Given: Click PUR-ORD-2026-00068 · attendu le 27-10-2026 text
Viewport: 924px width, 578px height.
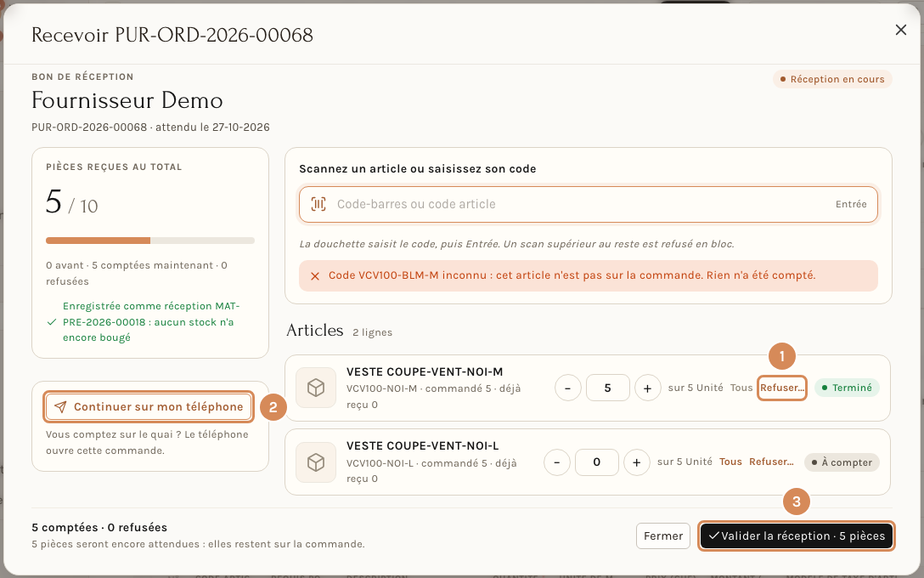Looking at the screenshot, I should (x=150, y=127).
